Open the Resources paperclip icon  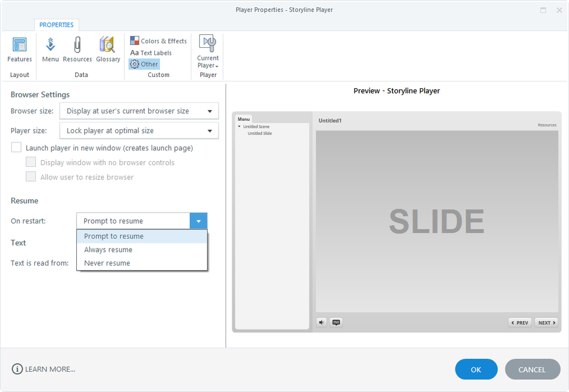tap(77, 50)
